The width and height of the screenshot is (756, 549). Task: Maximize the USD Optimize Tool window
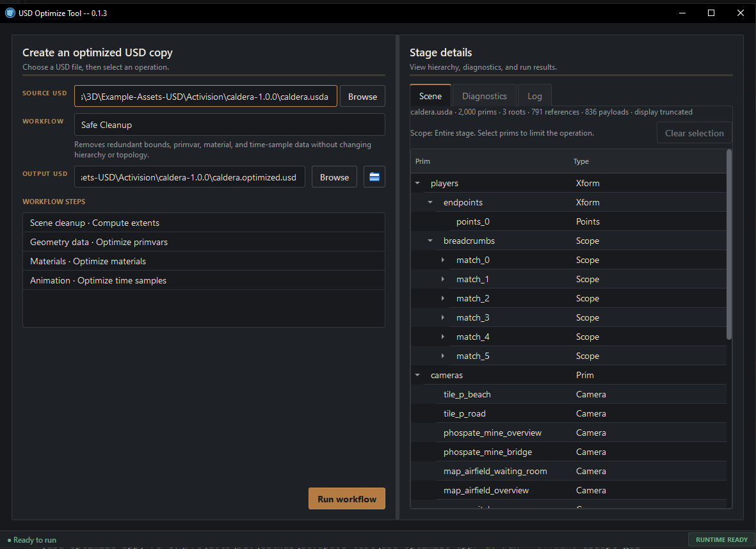[x=711, y=13]
